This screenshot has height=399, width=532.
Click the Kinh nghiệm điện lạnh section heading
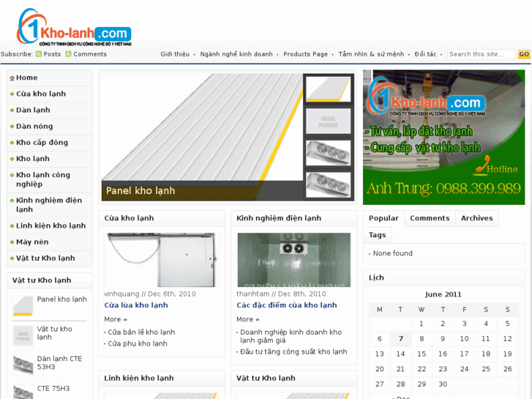279,218
